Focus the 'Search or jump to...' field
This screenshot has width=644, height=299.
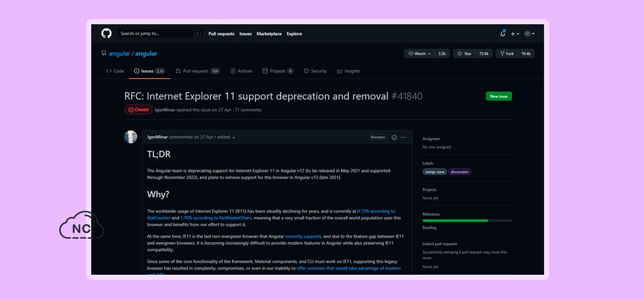[x=159, y=34]
